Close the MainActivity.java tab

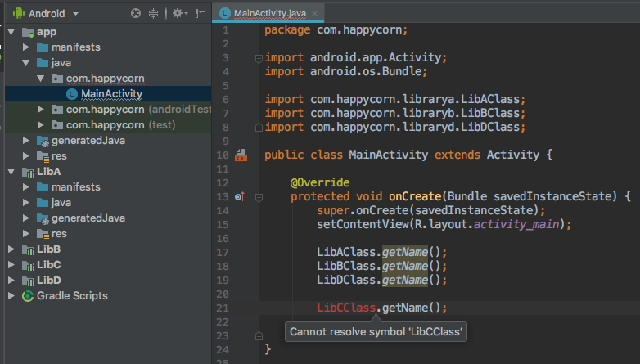pos(314,14)
